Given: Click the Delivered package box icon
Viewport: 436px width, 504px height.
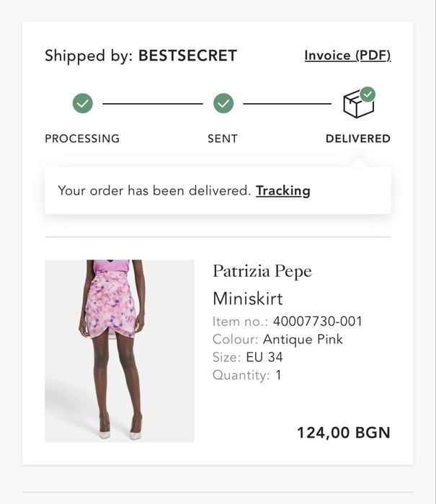Looking at the screenshot, I should coord(357,105).
